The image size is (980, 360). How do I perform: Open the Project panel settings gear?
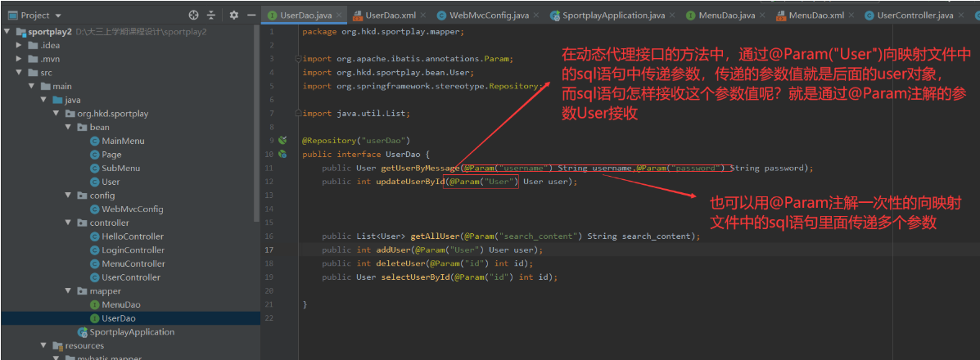(x=234, y=15)
